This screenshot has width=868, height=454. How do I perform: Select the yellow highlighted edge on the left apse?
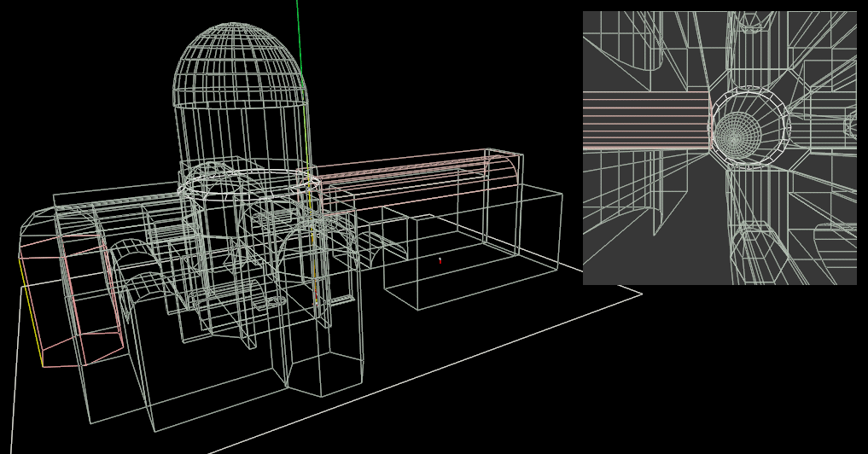[x=31, y=311]
